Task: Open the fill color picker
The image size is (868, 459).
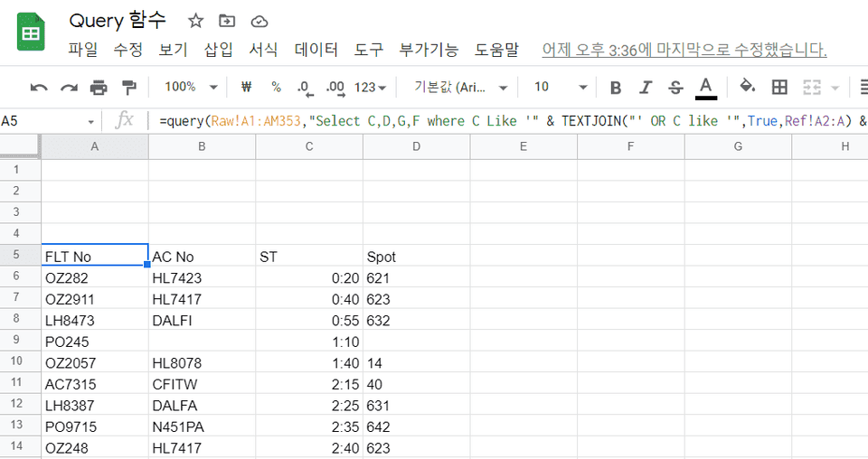Action: pos(748,86)
